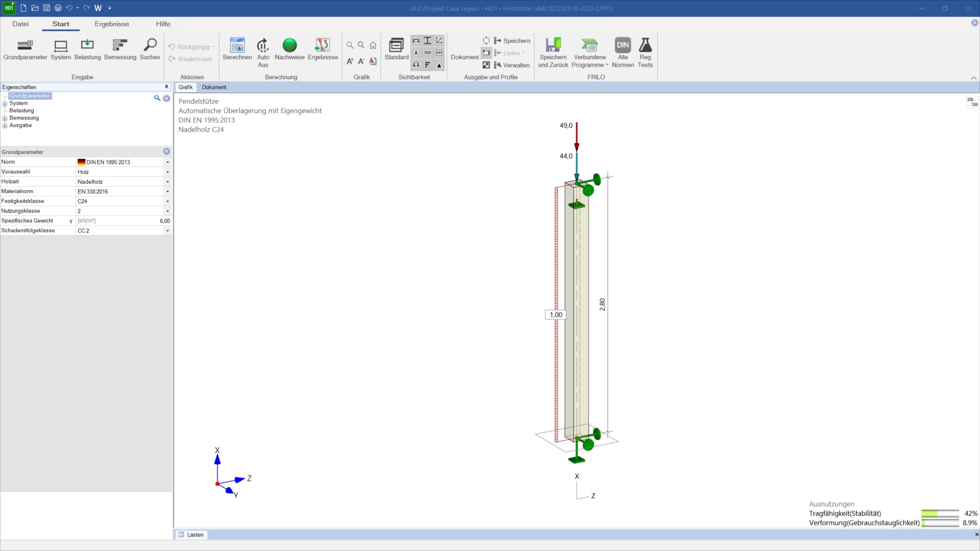Open the Datei menu
The image size is (980, 551).
[x=20, y=24]
